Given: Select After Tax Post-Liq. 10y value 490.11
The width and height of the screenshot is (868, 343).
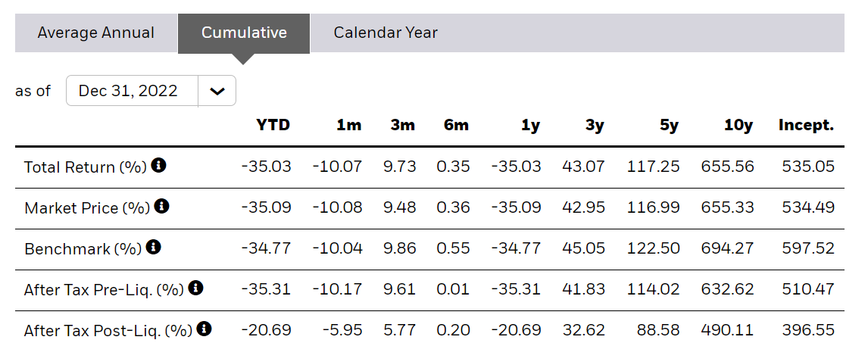Looking at the screenshot, I should 727,329.
